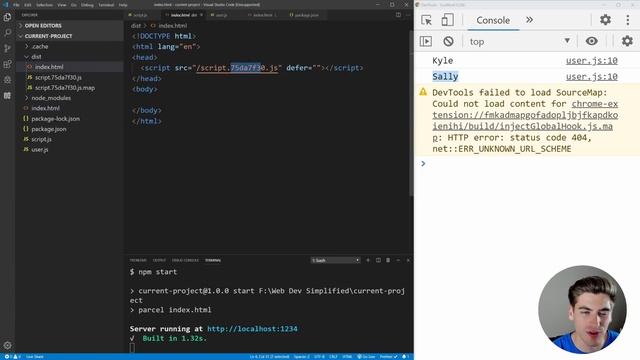The width and height of the screenshot is (640, 360).
Task: Switch to Problems panel tab
Action: 138,260
